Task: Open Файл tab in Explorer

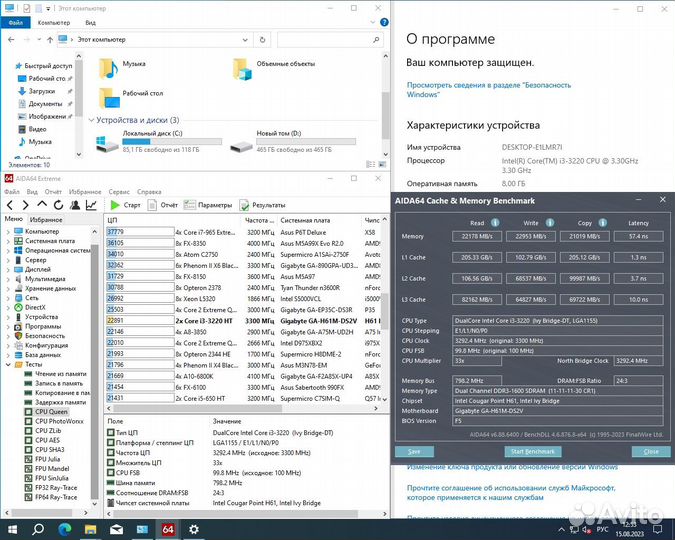Action: click(15, 22)
